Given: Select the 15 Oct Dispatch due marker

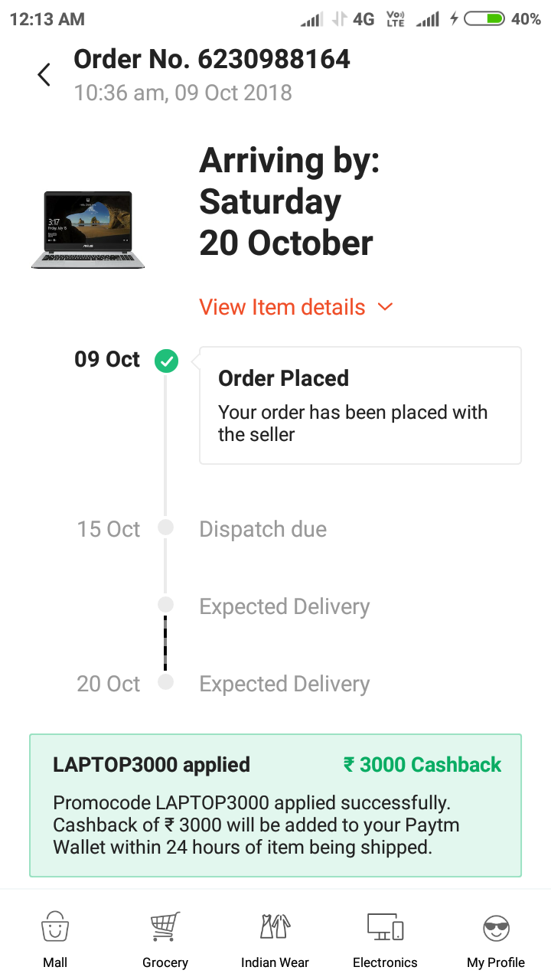Looking at the screenshot, I should (165, 528).
